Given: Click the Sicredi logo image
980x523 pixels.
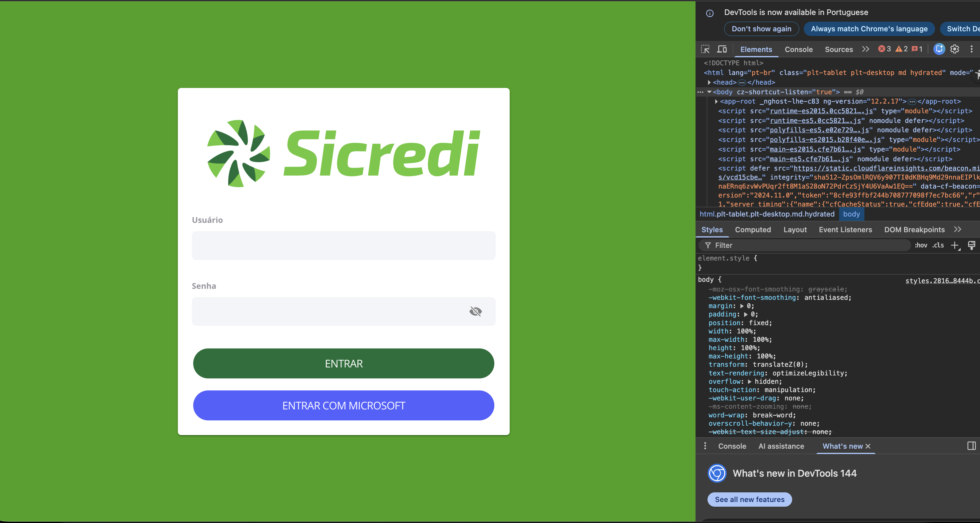Looking at the screenshot, I should click(x=343, y=153).
